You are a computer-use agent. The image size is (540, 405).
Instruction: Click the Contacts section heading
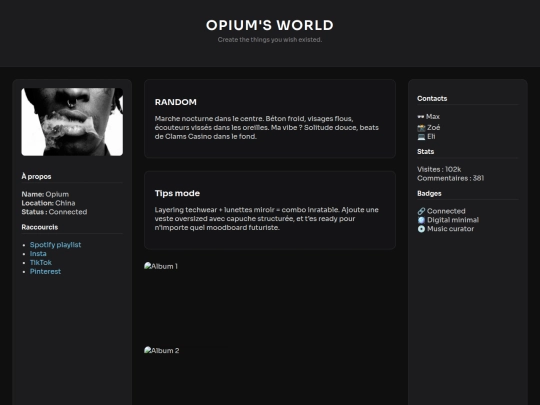(432, 98)
